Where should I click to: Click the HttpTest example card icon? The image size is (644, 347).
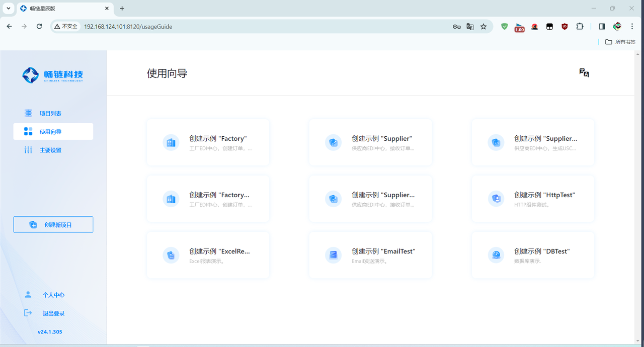pos(496,199)
